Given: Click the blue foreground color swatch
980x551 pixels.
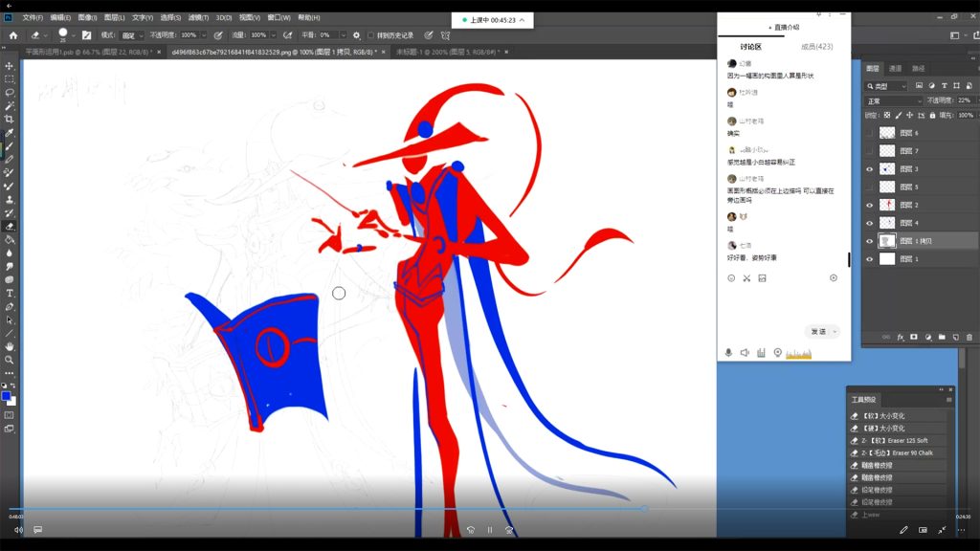Looking at the screenshot, I should (x=7, y=394).
